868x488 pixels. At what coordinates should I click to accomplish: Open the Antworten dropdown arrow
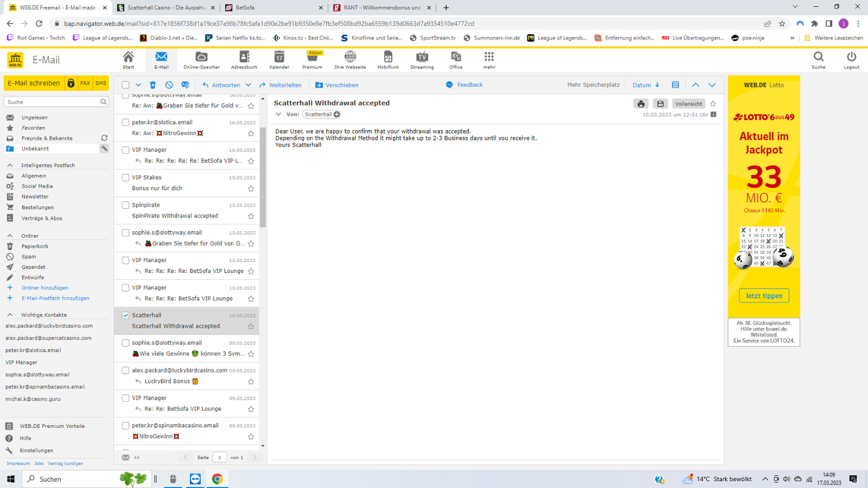(248, 84)
